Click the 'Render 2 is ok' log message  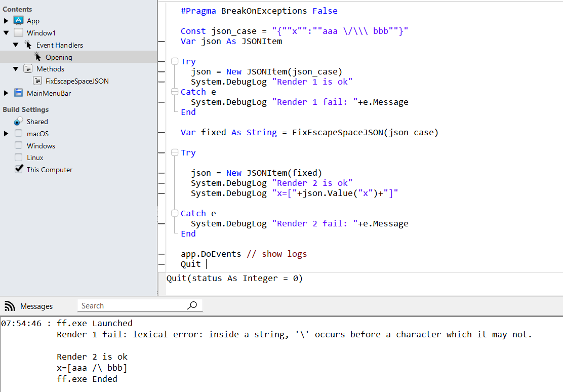pos(92,357)
